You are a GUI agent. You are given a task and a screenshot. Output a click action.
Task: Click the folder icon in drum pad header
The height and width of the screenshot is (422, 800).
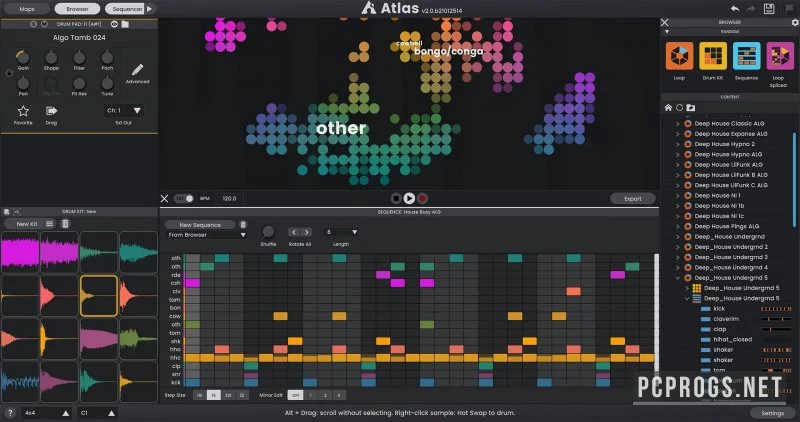coord(125,24)
